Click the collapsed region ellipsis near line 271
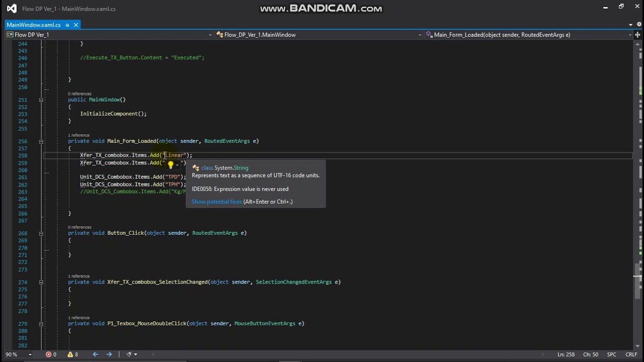 [46, 249]
